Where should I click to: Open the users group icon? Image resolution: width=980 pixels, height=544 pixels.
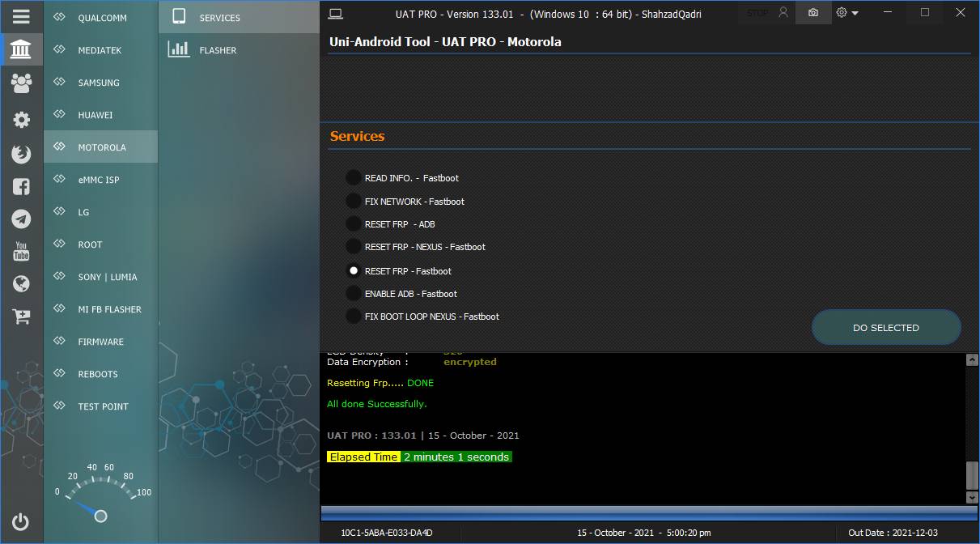coord(22,82)
